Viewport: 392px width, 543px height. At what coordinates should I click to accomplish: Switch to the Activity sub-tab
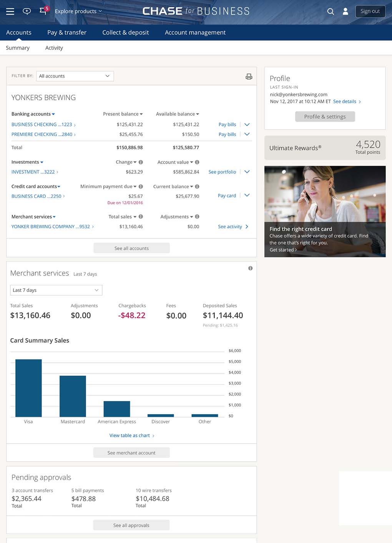click(x=54, y=48)
